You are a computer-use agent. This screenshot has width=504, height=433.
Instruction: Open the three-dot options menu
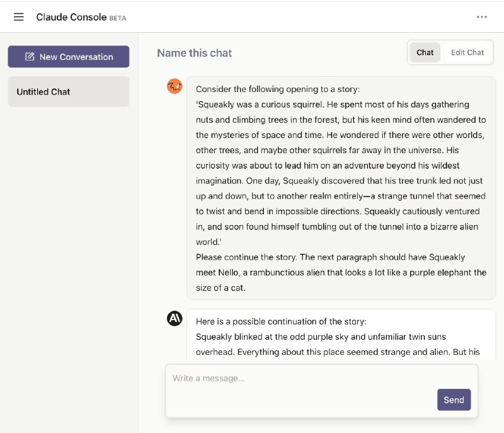coord(481,17)
